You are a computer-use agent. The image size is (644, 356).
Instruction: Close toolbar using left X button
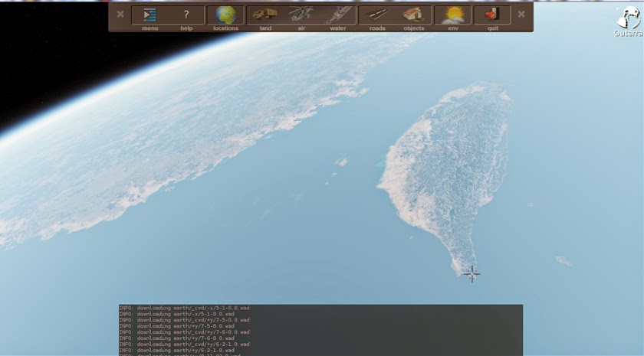click(120, 14)
